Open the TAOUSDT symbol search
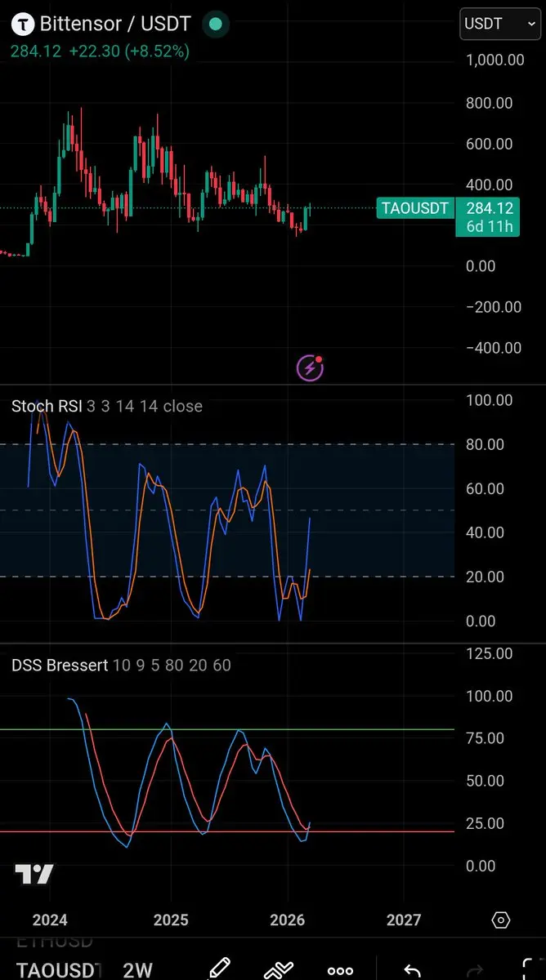The height and width of the screenshot is (980, 546). coord(59,971)
